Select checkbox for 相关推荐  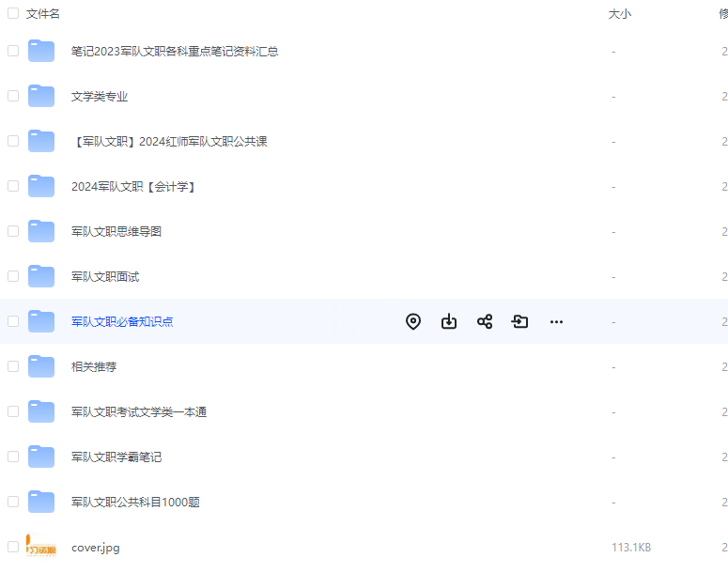click(x=13, y=366)
